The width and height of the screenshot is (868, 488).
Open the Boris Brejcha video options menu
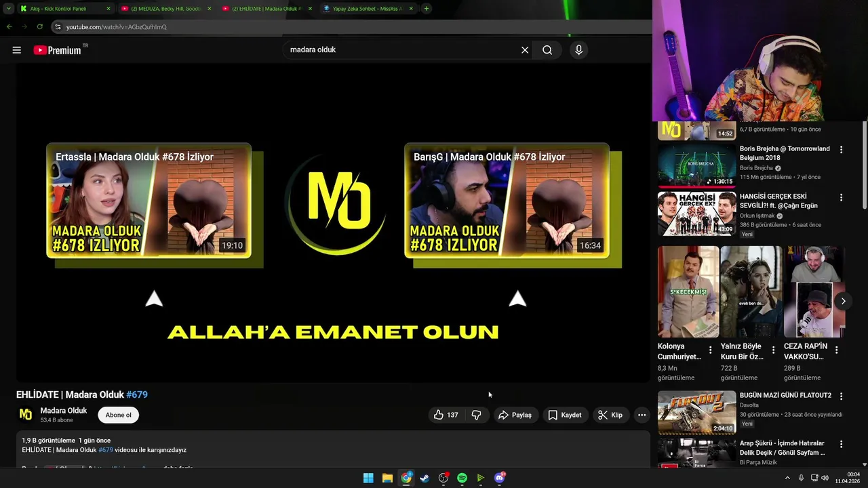pyautogui.click(x=841, y=149)
